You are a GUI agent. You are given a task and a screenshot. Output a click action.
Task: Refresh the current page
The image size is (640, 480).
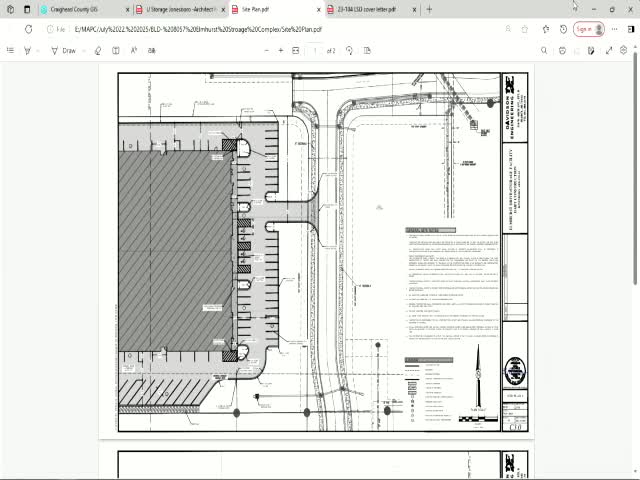pos(29,29)
